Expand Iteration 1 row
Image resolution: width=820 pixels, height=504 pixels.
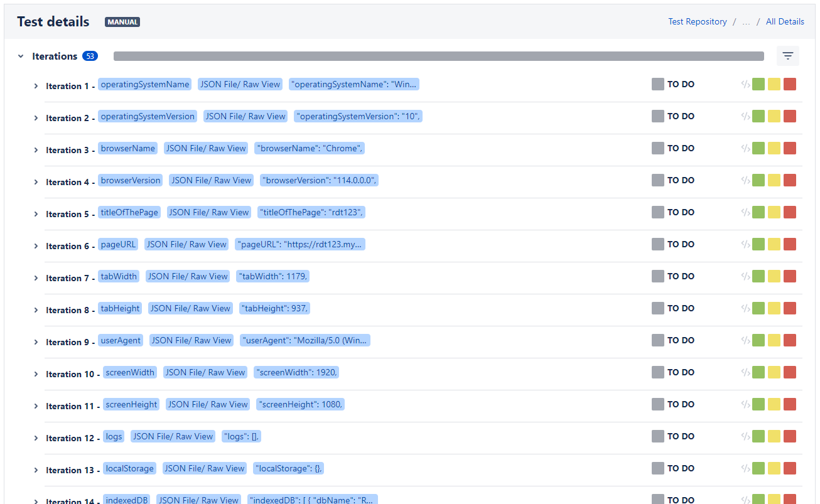pyautogui.click(x=36, y=86)
